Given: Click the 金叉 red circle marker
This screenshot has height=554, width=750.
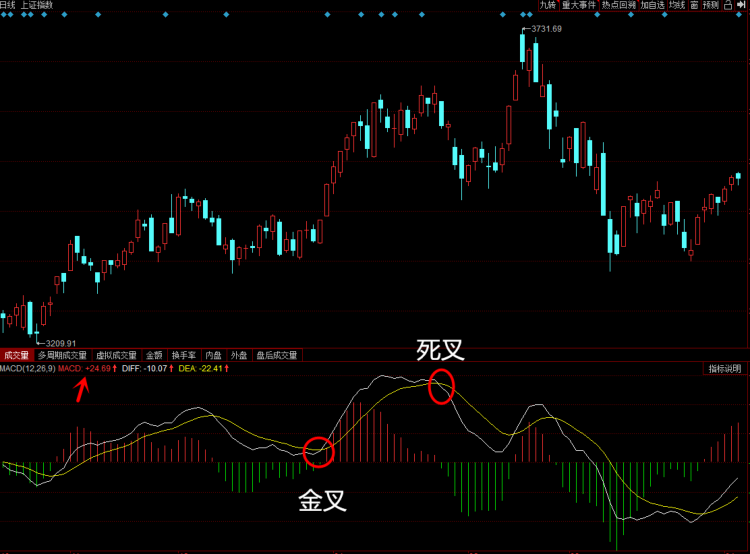Looking at the screenshot, I should click(x=318, y=452).
